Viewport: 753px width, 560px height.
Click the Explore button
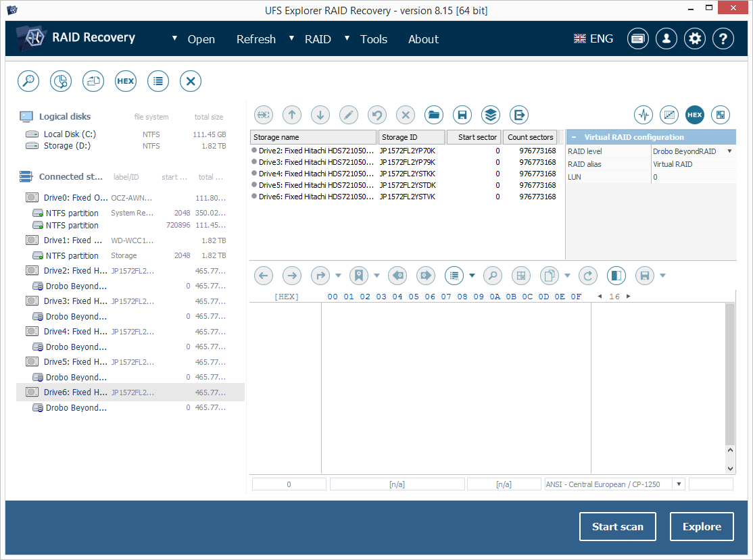tap(702, 526)
